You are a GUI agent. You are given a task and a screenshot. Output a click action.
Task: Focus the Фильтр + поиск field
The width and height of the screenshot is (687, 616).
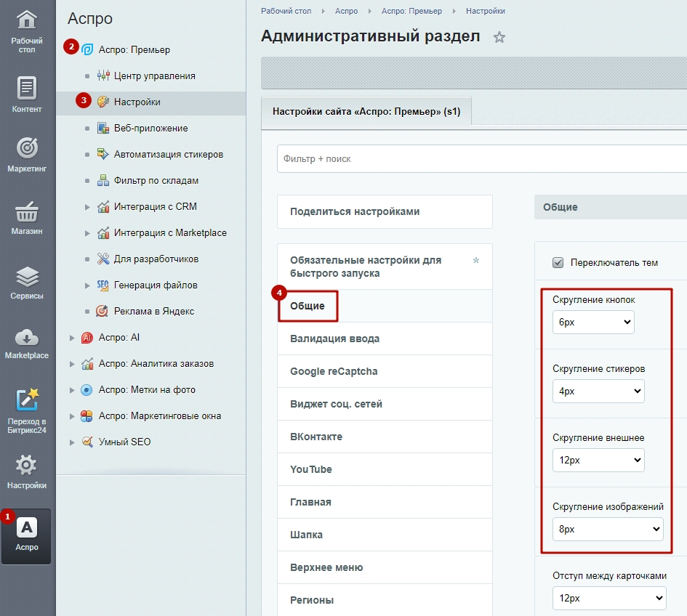click(x=482, y=159)
